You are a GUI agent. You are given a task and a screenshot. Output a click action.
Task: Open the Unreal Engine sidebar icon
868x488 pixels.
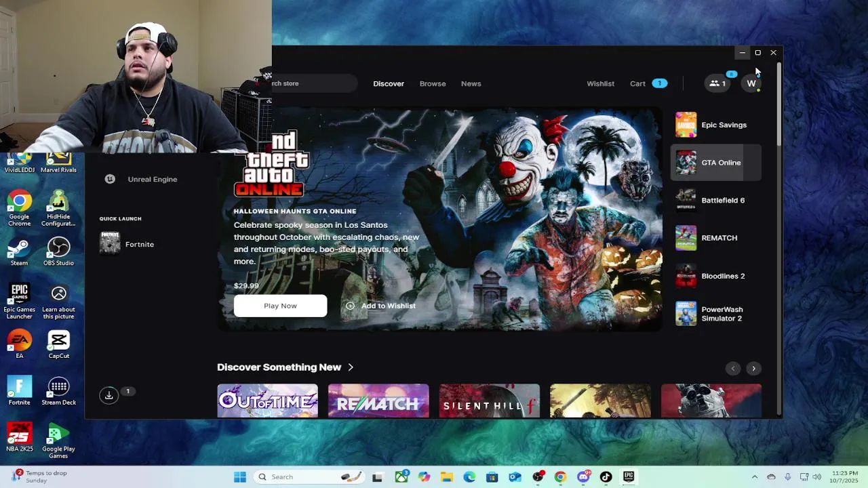[110, 179]
